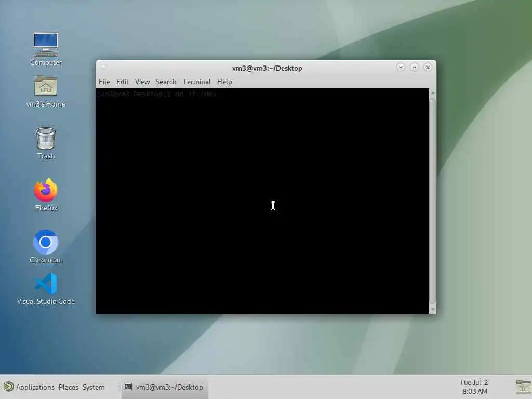Viewport: 532px width, 399px height.
Task: Click the file manager icon in panel tray
Action: [x=523, y=387]
